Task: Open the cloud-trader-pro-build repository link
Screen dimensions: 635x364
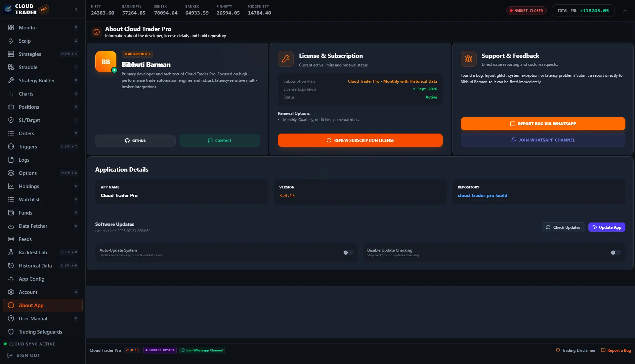Action: point(482,195)
